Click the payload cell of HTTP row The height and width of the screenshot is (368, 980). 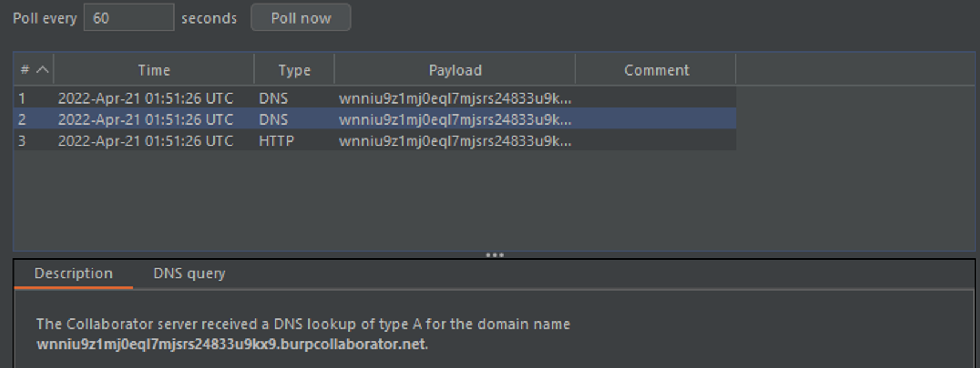[x=455, y=141]
